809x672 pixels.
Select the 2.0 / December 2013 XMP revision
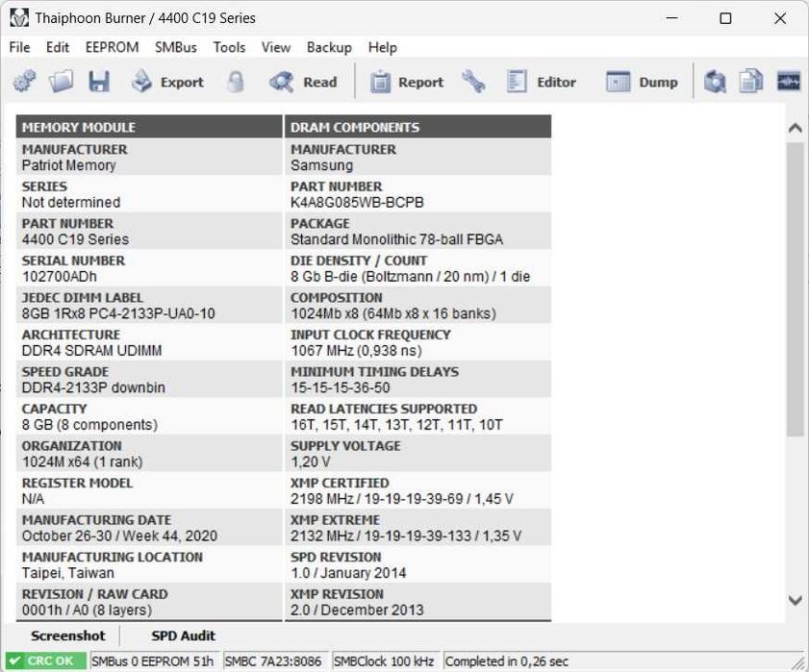click(x=357, y=610)
